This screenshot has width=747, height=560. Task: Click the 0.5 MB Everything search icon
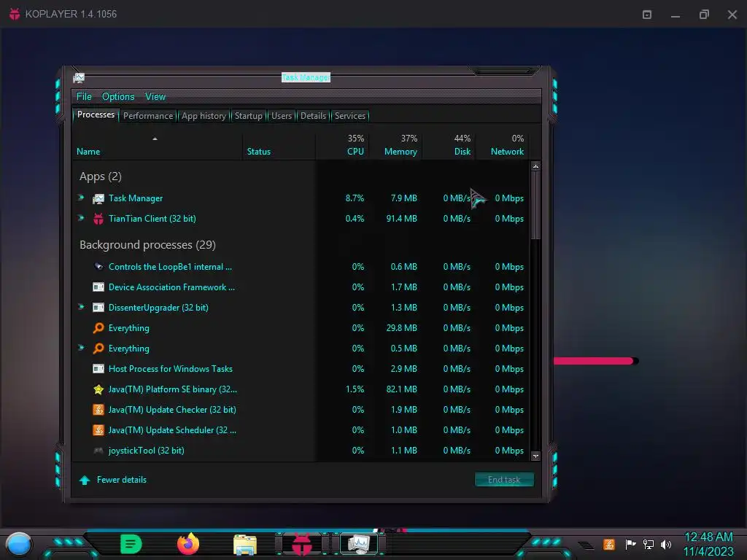click(x=98, y=349)
